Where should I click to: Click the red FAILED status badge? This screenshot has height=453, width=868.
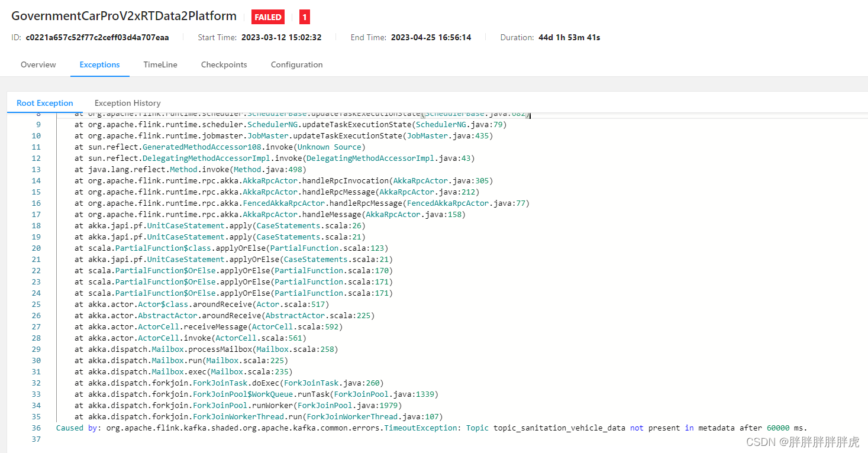pyautogui.click(x=269, y=17)
